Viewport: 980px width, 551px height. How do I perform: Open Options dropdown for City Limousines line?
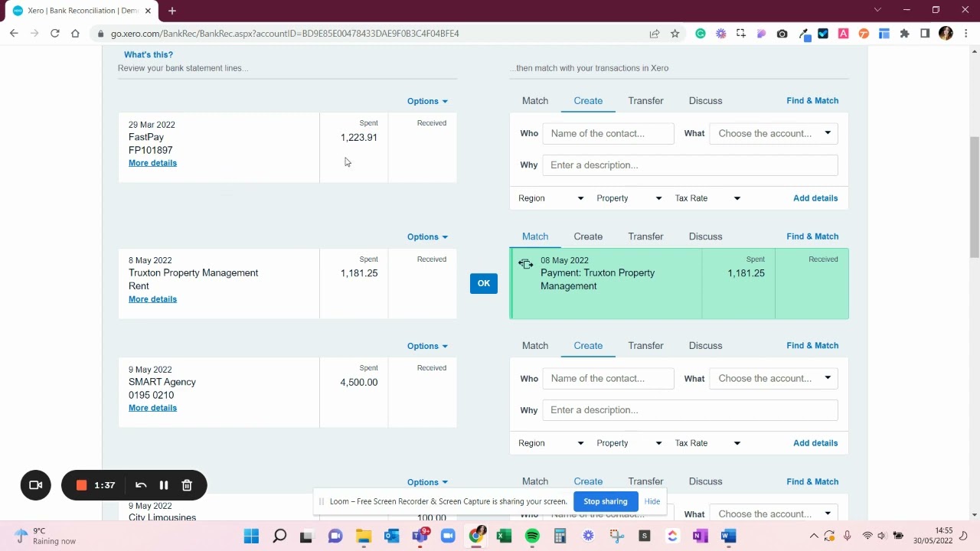click(x=427, y=482)
